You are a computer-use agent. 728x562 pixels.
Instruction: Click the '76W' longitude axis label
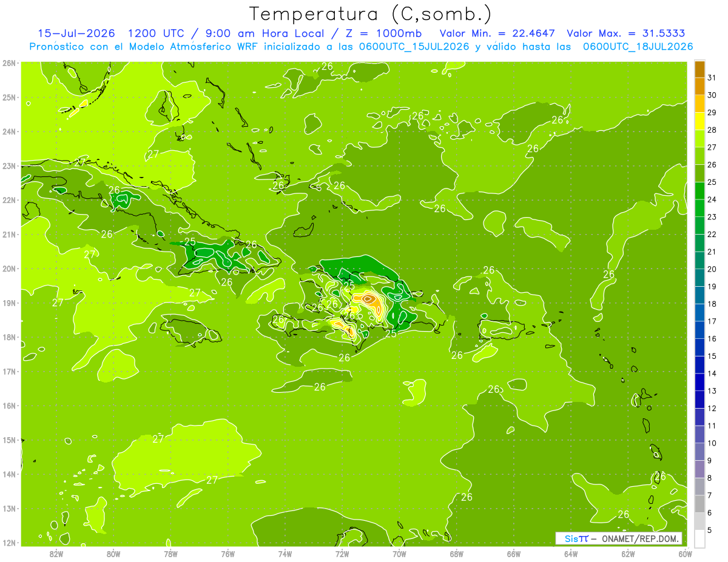point(228,553)
